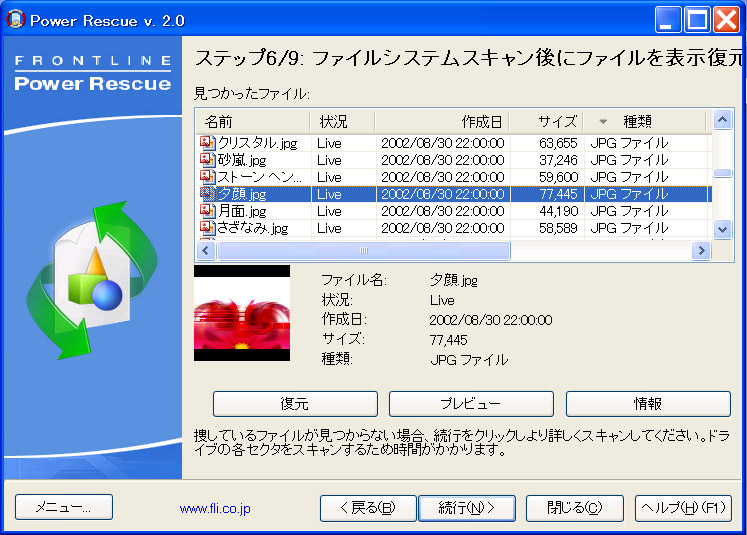747x535 pixels.
Task: Sort the list by 名前 column header
Action: (x=253, y=121)
